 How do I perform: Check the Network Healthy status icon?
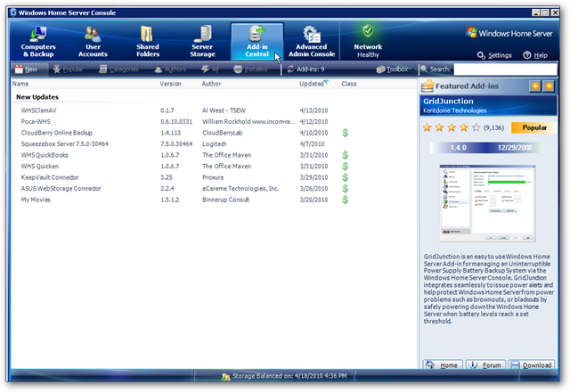pyautogui.click(x=368, y=31)
